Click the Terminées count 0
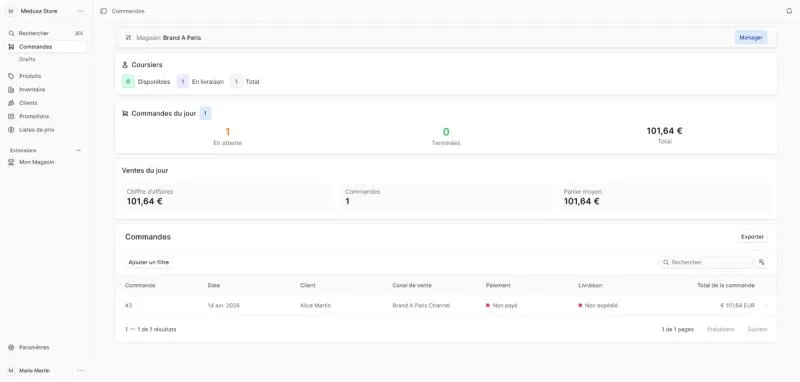Screen dimensions: 800x382 [x=446, y=132]
